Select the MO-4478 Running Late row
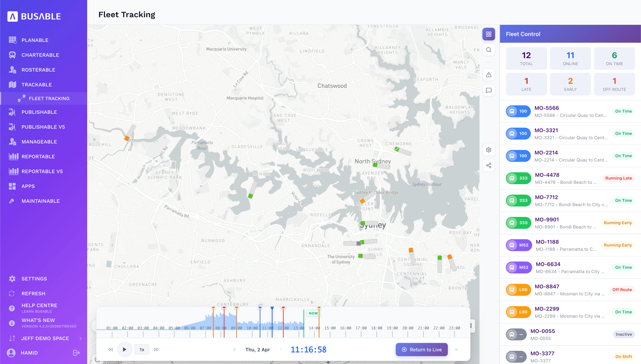The width and height of the screenshot is (641, 364). 570,178
